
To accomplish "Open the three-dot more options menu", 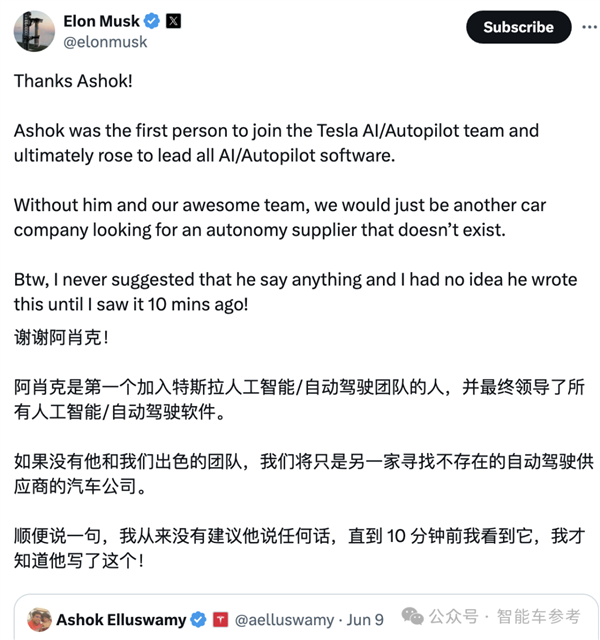I will tap(585, 27).
